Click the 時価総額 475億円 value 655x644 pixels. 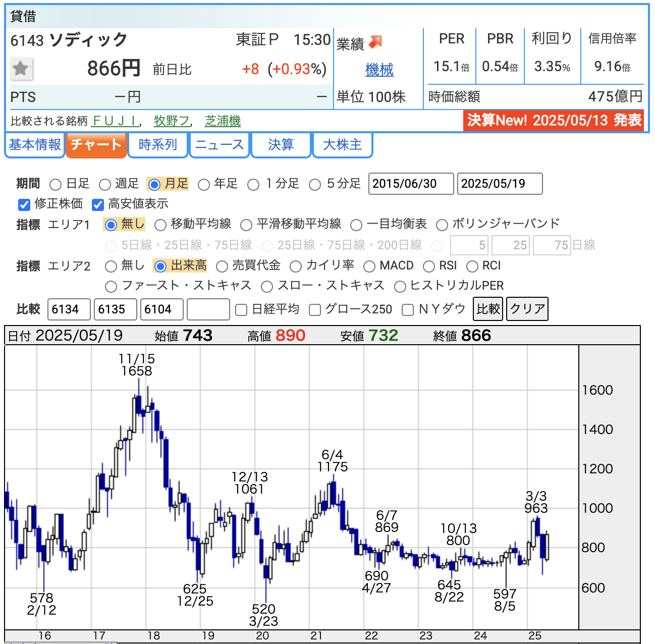coord(616,96)
